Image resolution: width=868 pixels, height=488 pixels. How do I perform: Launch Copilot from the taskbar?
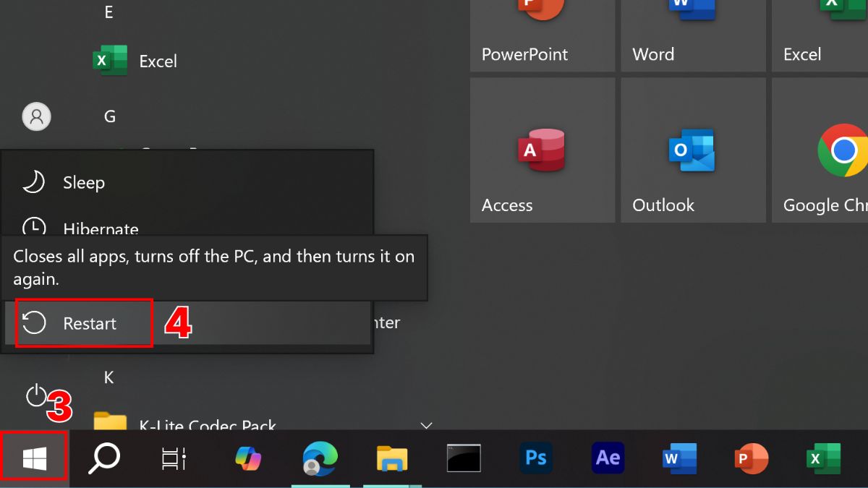coord(249,458)
